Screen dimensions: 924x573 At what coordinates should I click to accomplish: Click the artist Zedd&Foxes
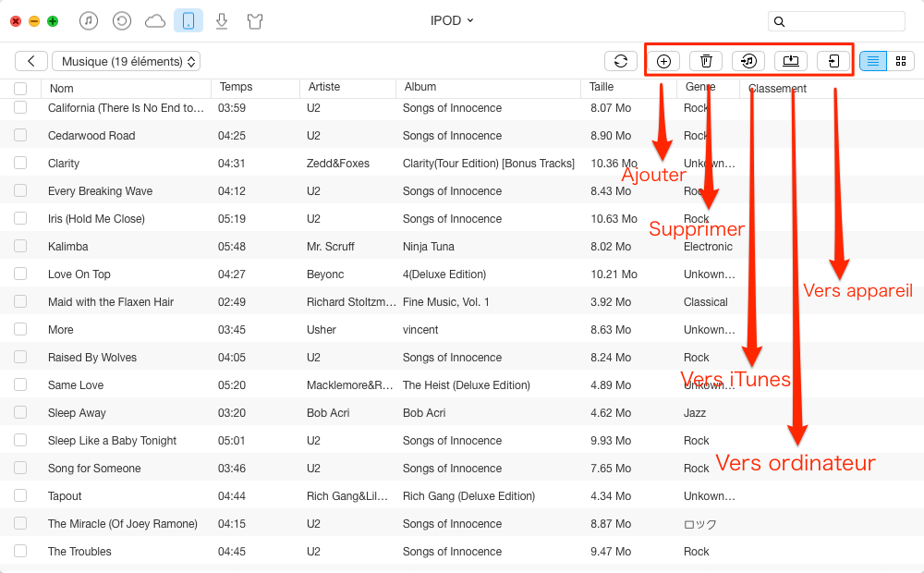[337, 164]
